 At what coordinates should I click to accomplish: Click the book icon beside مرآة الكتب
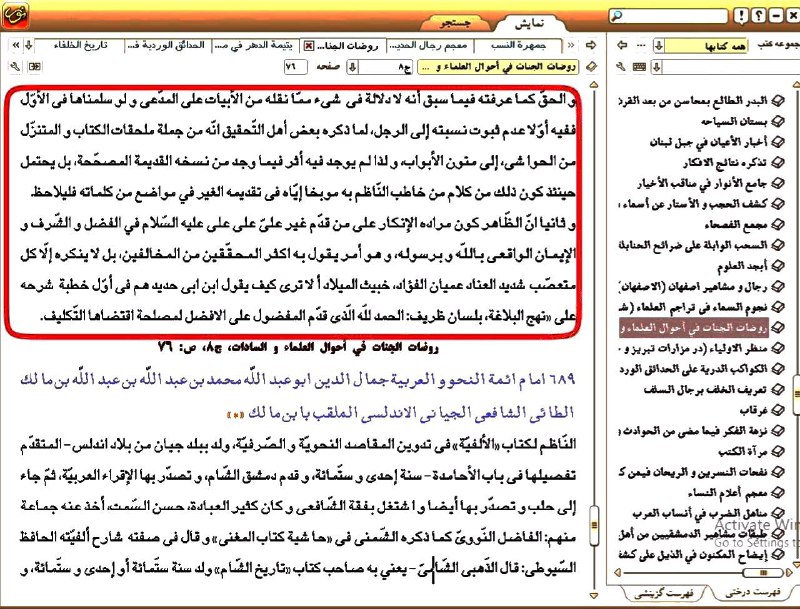[x=777, y=451]
